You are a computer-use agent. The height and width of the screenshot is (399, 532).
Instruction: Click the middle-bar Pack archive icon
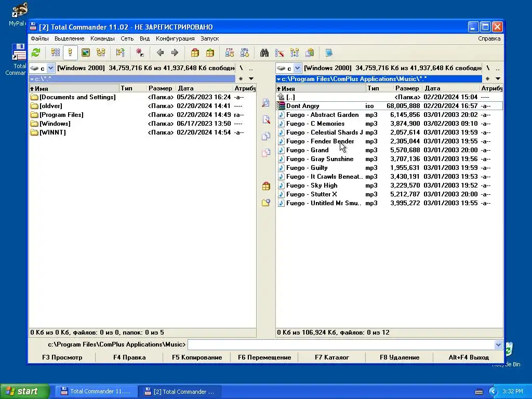click(x=265, y=186)
